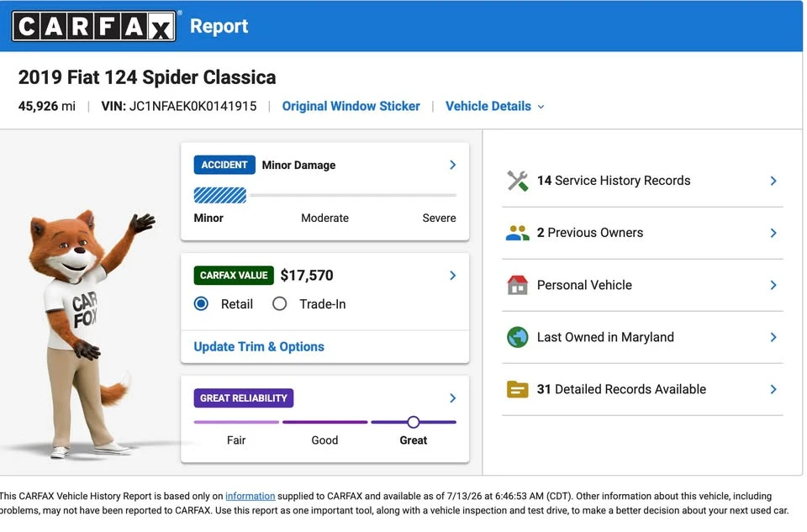Click the service history wrench icon
Viewport: 807px width, 532px height.
tap(517, 181)
